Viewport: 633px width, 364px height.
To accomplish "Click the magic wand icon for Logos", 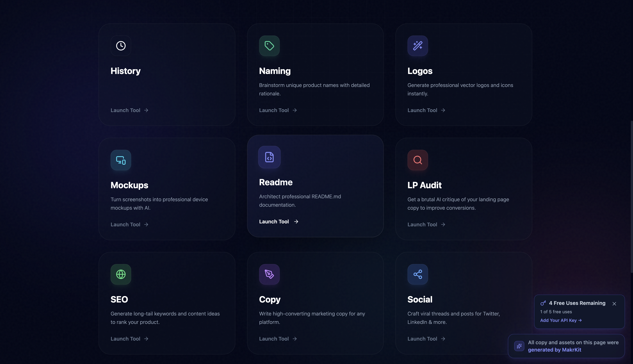I will 417,46.
